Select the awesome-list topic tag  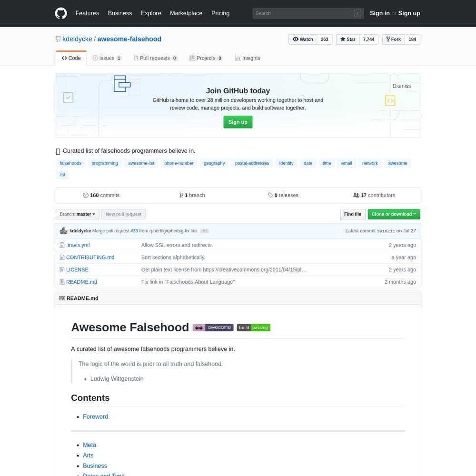pyautogui.click(x=141, y=163)
